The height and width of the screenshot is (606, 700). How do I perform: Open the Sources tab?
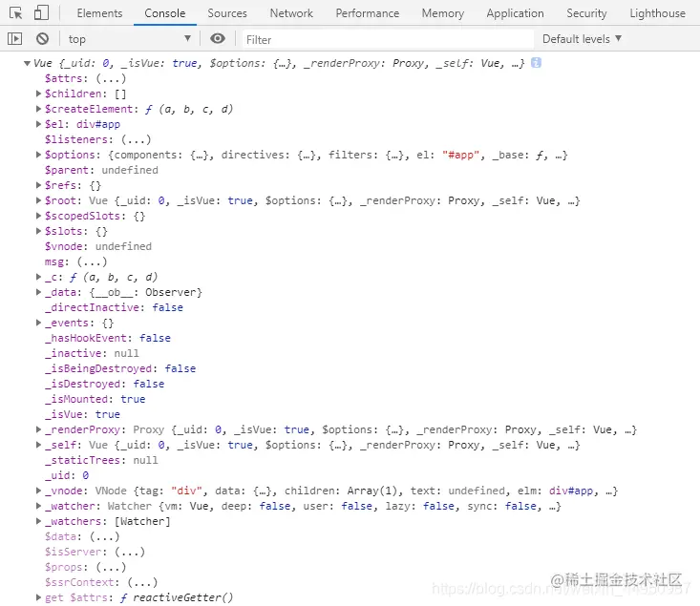[x=227, y=13]
